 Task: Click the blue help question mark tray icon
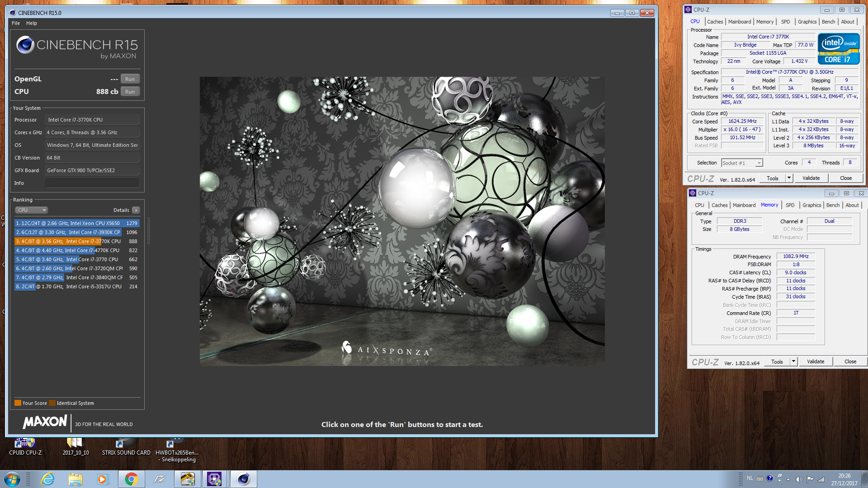pos(770,478)
